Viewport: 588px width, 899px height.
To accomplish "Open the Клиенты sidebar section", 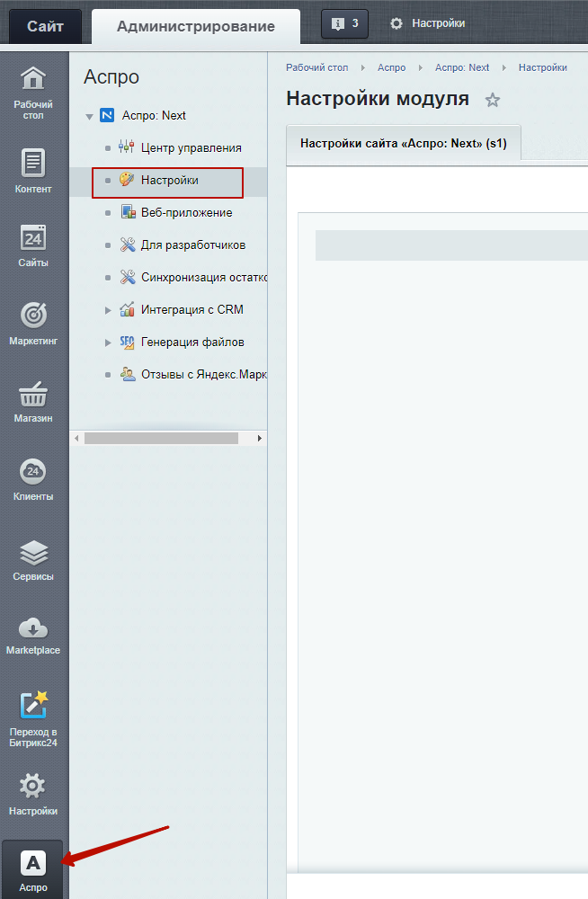I will coord(33,479).
